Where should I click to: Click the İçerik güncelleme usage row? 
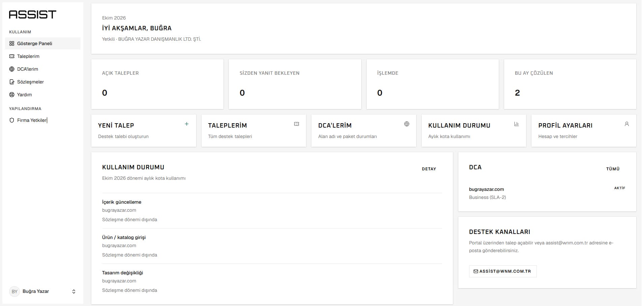tap(272, 211)
